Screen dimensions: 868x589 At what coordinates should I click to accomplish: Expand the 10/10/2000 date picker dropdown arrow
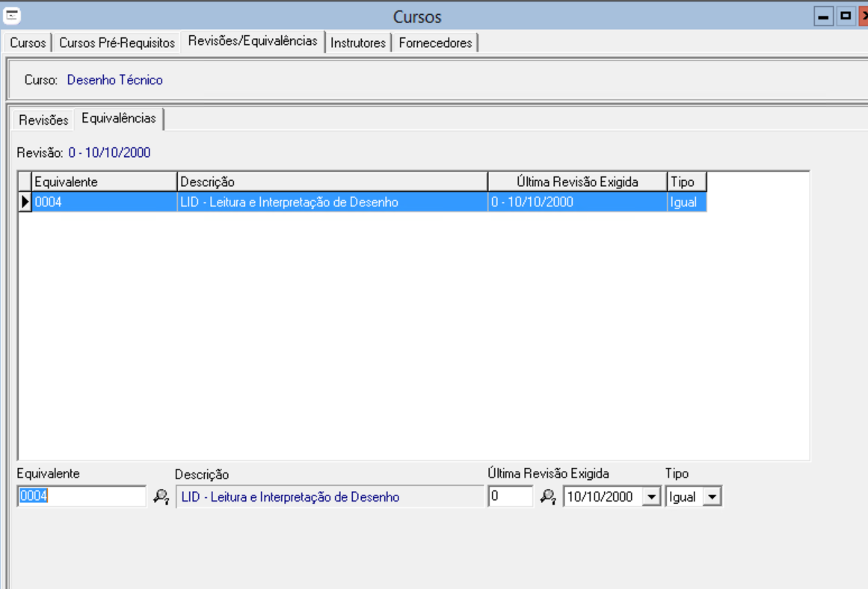point(651,497)
